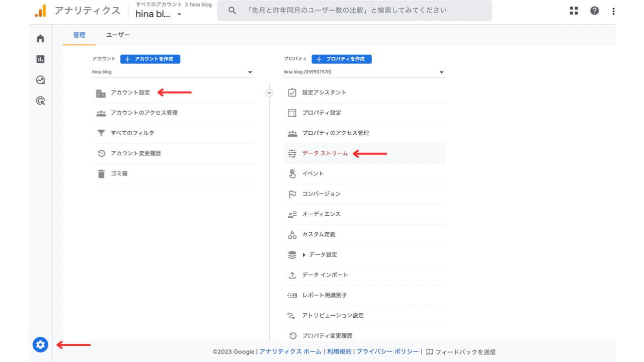Click the アカウント設定 building icon

coord(101,93)
